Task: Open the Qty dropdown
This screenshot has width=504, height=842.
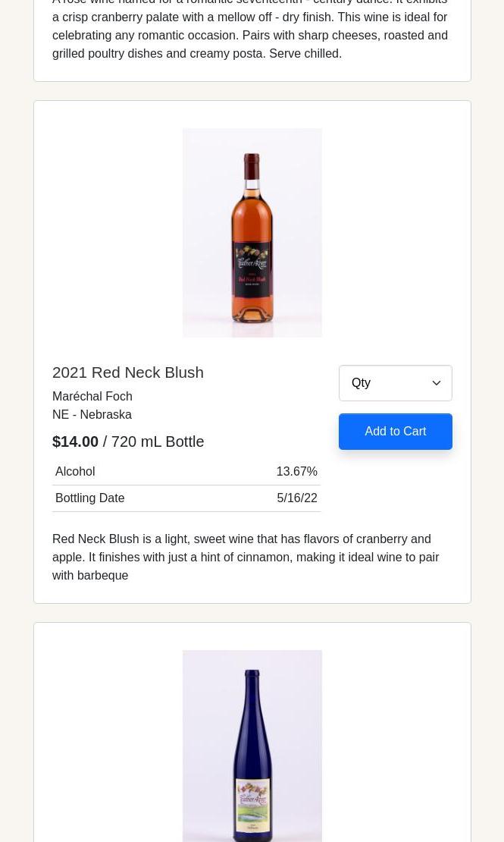Action: (387, 383)
